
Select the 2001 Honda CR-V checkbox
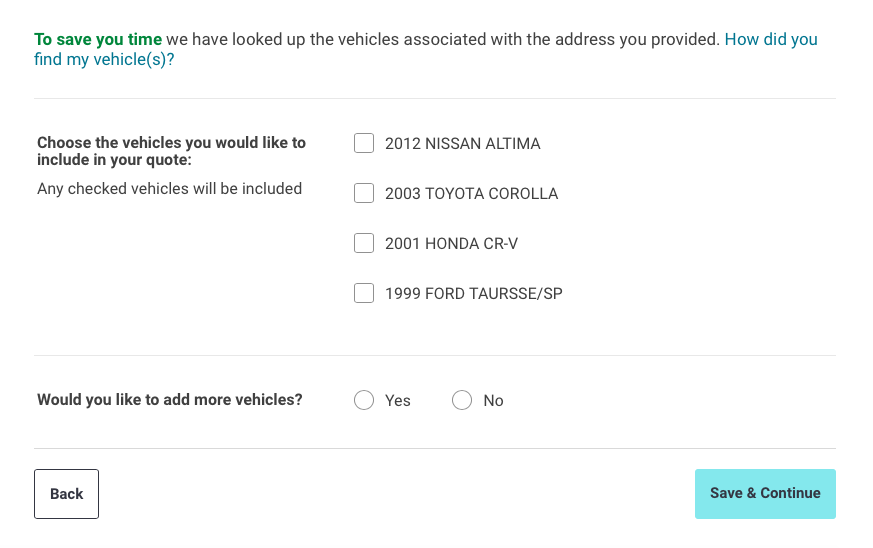pyautogui.click(x=364, y=243)
